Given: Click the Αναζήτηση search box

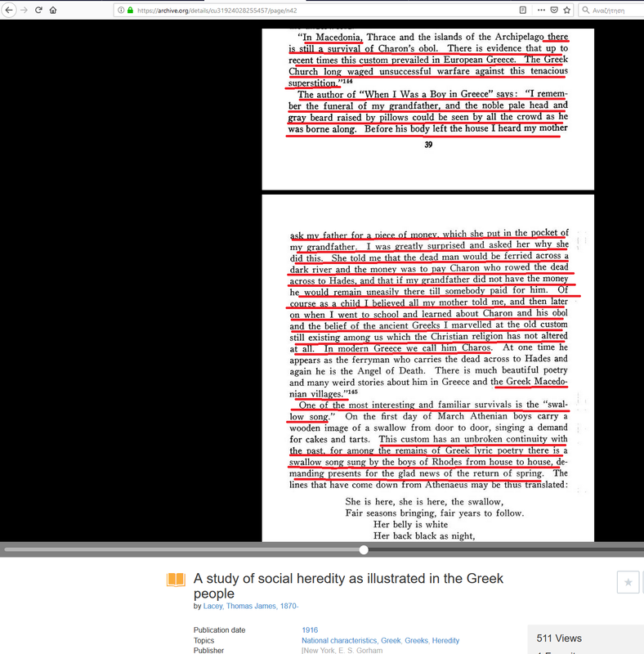Looking at the screenshot, I should 611,10.
